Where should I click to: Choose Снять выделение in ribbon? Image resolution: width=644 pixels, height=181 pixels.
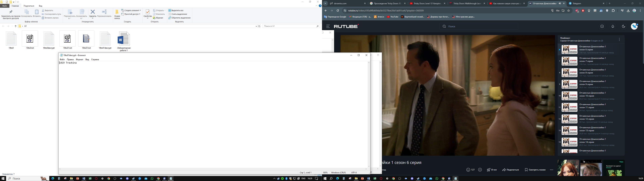click(x=178, y=14)
